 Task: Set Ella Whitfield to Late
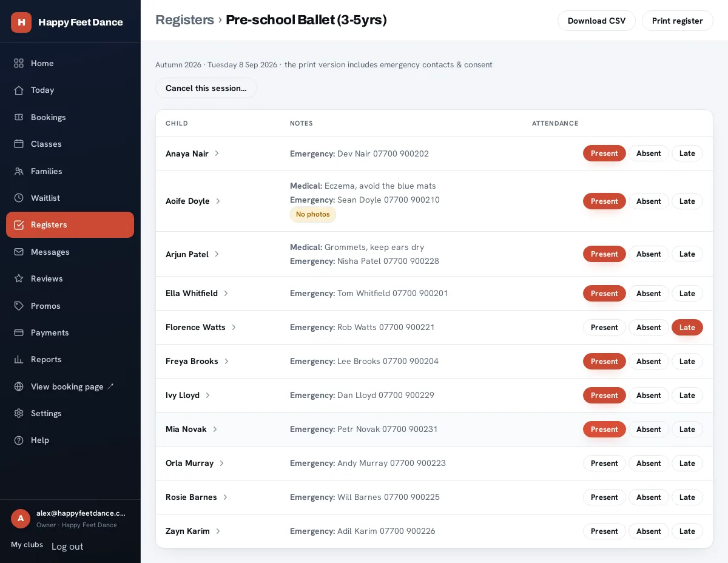coord(687,294)
